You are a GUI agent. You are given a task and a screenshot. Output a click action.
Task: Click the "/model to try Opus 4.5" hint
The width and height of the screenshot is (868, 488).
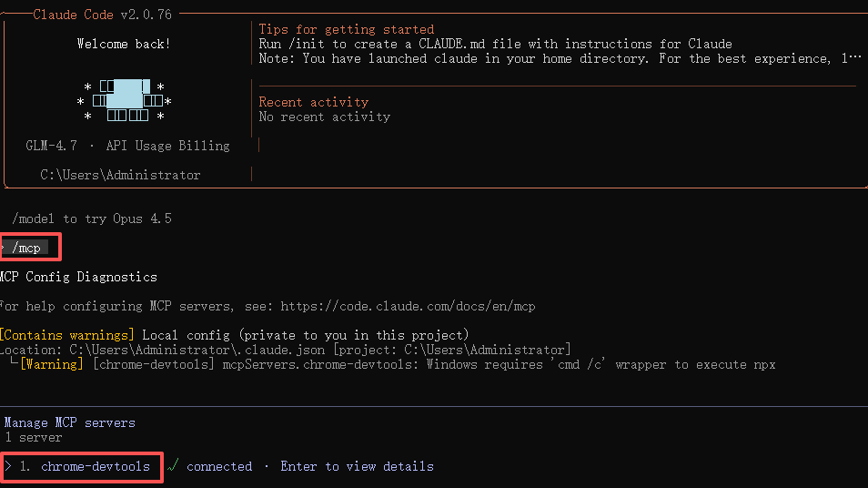(x=92, y=219)
